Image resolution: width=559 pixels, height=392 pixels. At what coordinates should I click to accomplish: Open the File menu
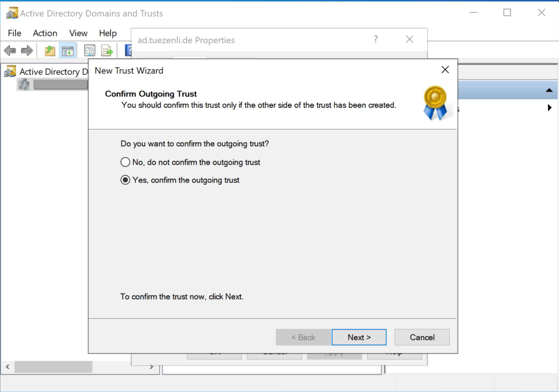[14, 33]
